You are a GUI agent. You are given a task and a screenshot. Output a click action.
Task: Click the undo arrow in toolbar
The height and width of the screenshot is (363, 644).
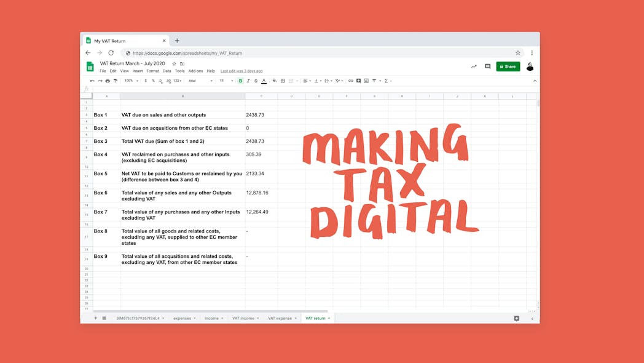(x=92, y=81)
